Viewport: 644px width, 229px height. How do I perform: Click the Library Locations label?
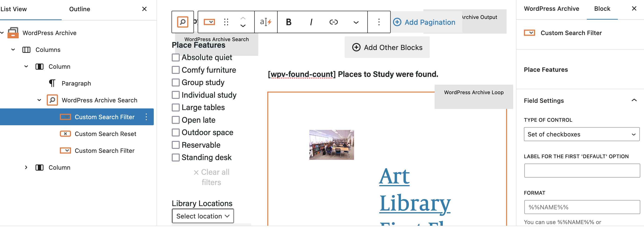(202, 204)
